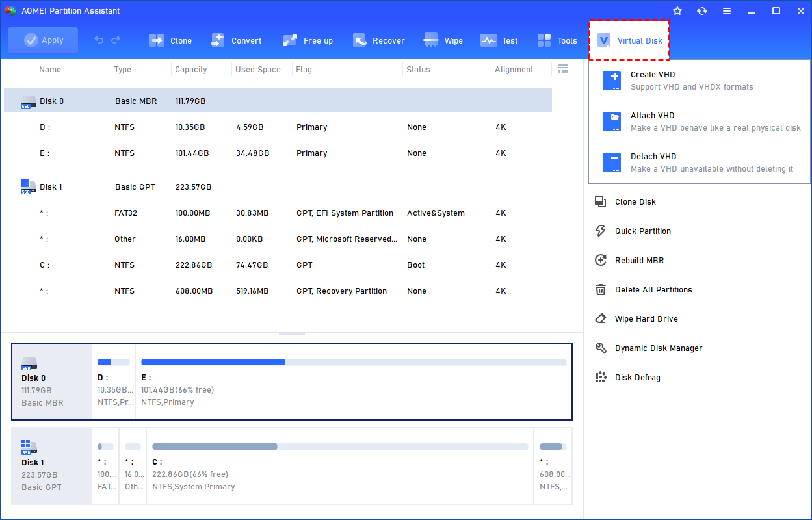Screen dimensions: 812x520
Task: Launch Disk Defrag from side panel
Action: (x=628, y=377)
